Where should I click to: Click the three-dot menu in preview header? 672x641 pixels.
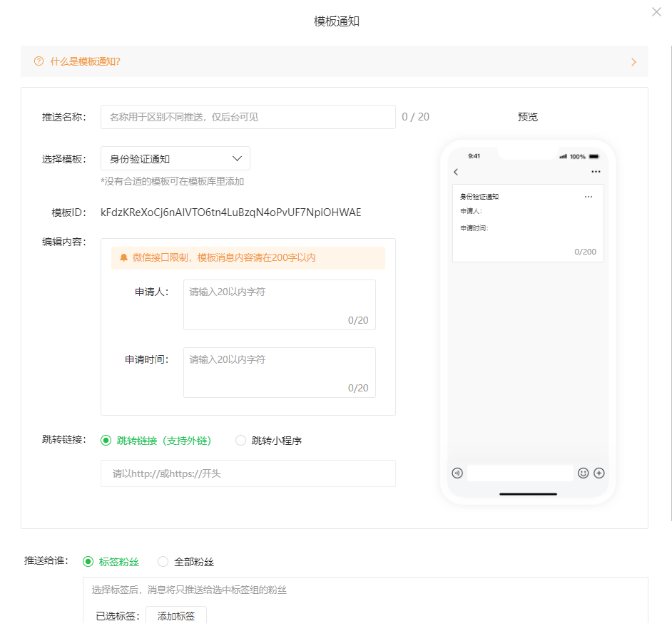coord(596,172)
